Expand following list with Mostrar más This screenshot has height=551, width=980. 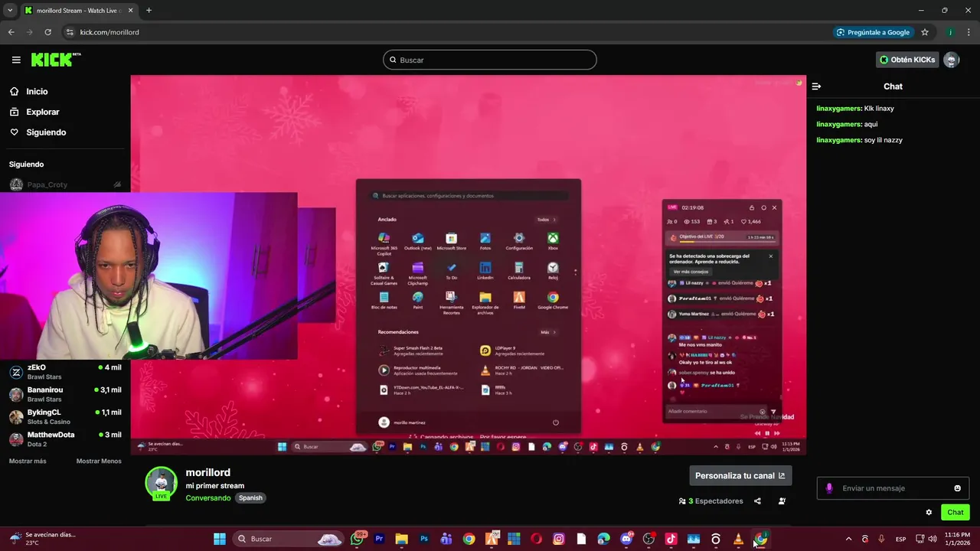28,461
